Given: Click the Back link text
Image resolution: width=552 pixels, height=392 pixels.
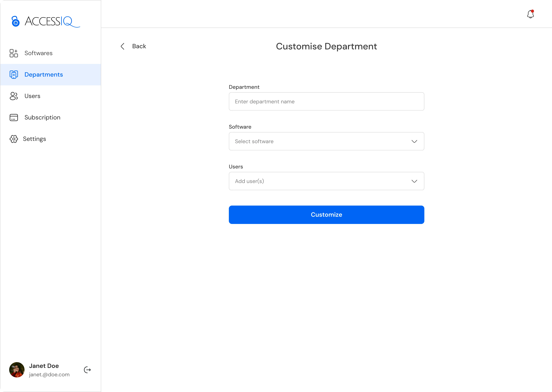Looking at the screenshot, I should [x=139, y=46].
